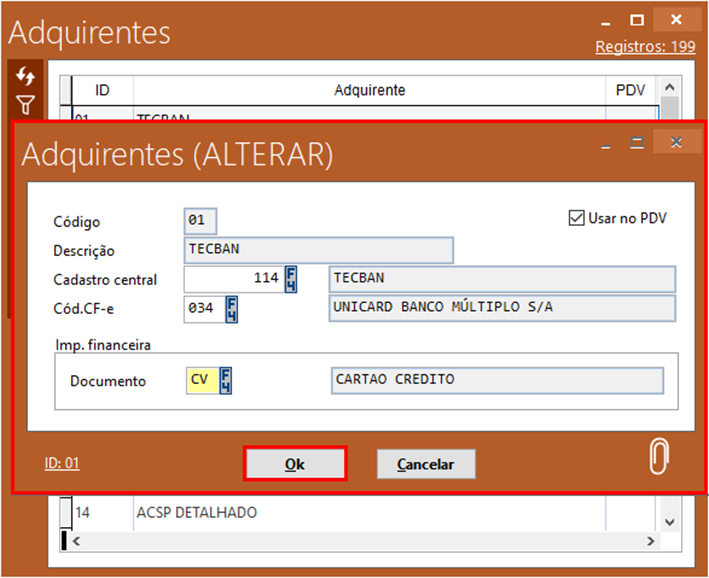Click the horizontal scrollbar right arrow
The image size is (709, 578).
pyautogui.click(x=651, y=540)
